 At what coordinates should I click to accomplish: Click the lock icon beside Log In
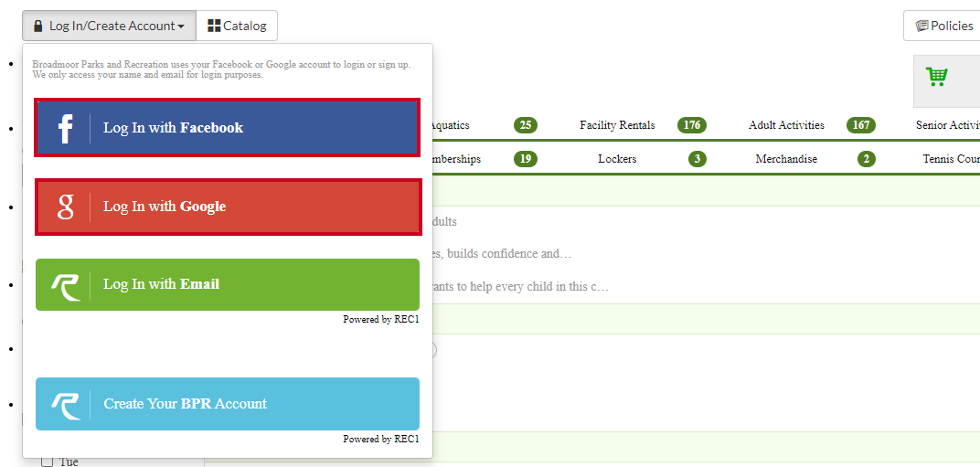(x=38, y=26)
